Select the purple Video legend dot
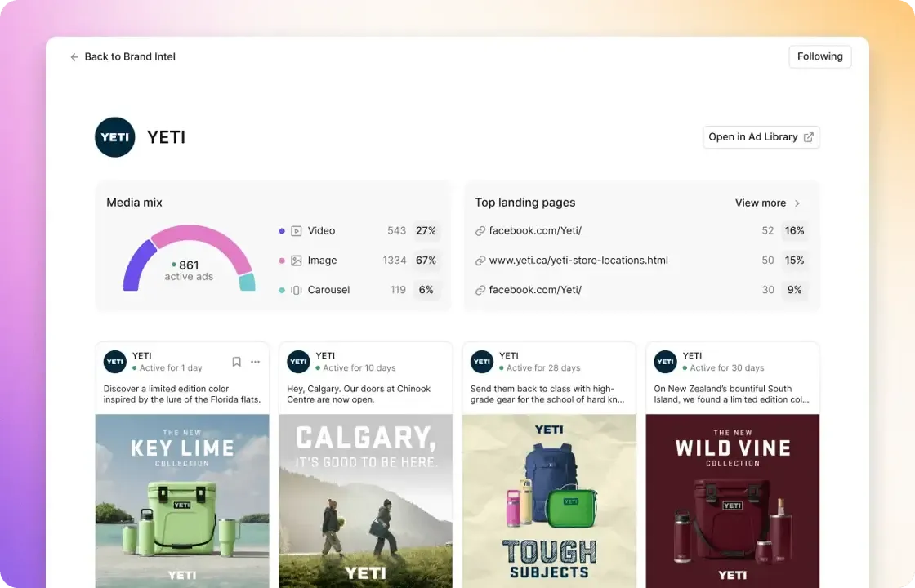The width and height of the screenshot is (915, 588). tap(282, 231)
